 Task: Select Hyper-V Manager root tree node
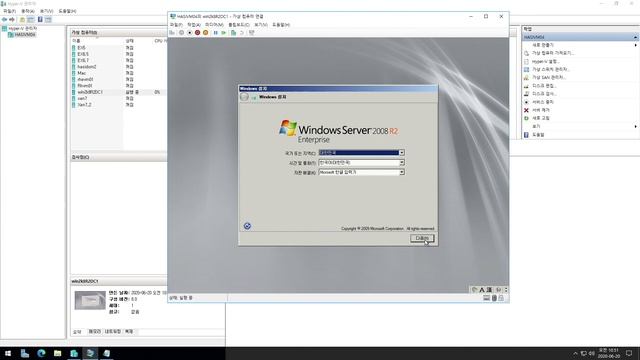[x=22, y=29]
